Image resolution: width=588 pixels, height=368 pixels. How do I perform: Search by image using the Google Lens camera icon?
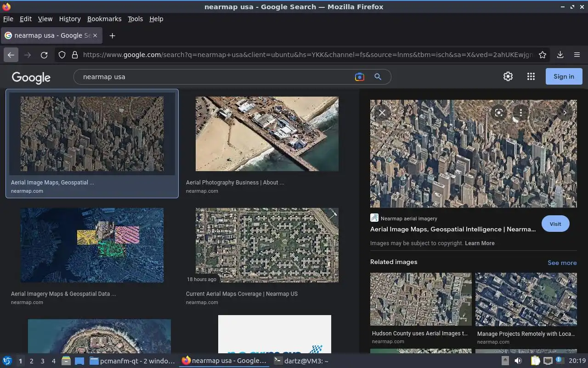click(360, 77)
